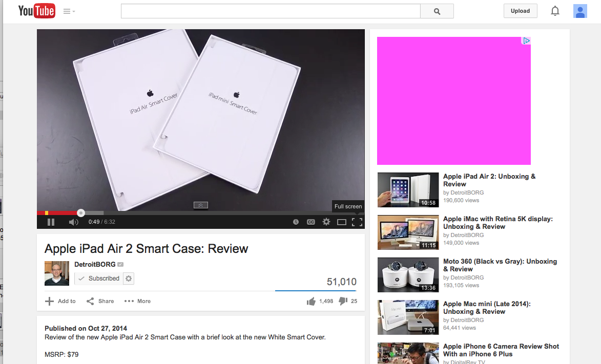Open the More actions menu
Screen dimensions: 601x364
[x=137, y=301]
